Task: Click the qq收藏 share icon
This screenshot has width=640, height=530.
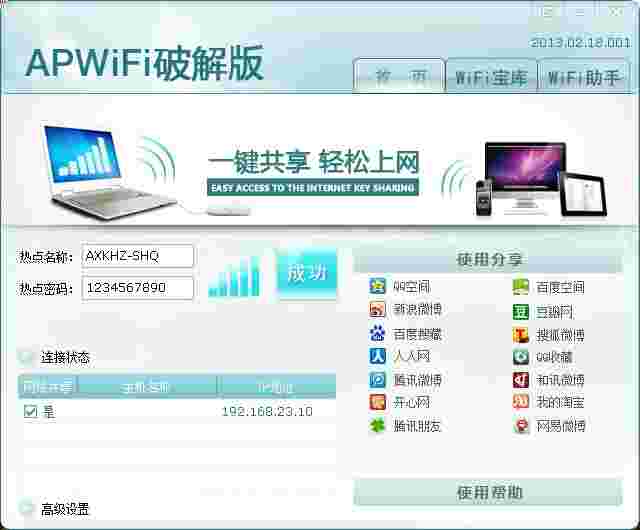Action: coord(521,357)
